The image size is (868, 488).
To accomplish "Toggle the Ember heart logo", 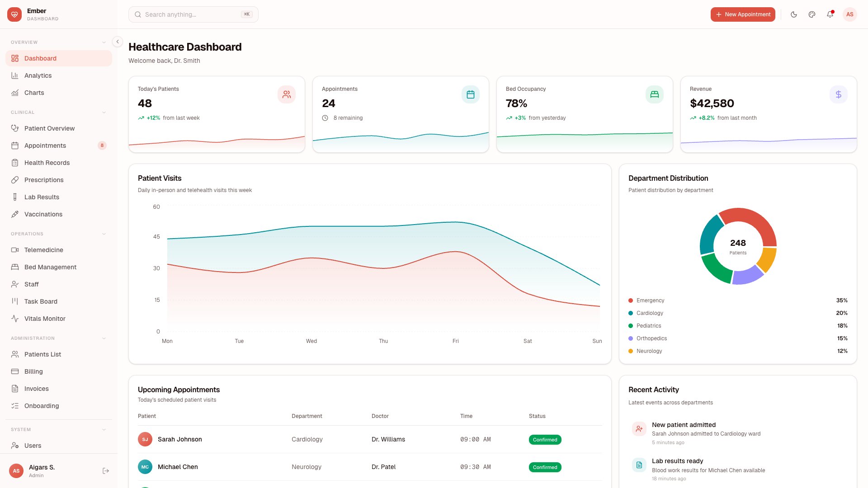I will click(14, 14).
